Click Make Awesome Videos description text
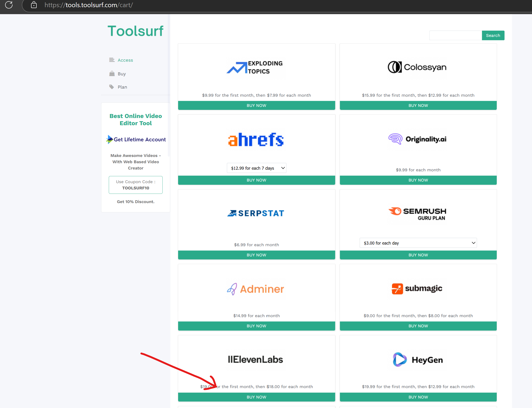The height and width of the screenshot is (408, 532). pyautogui.click(x=135, y=162)
